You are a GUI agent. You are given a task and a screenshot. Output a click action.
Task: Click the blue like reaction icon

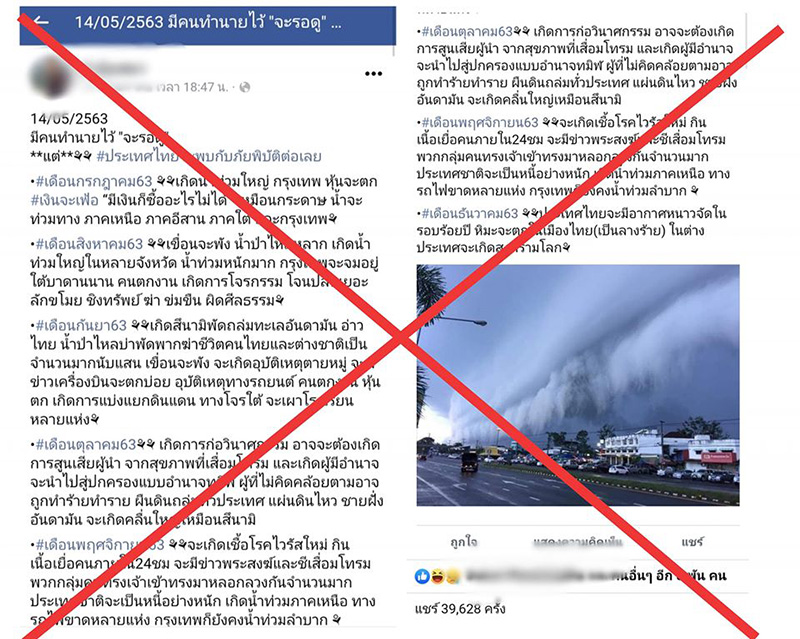(x=422, y=576)
